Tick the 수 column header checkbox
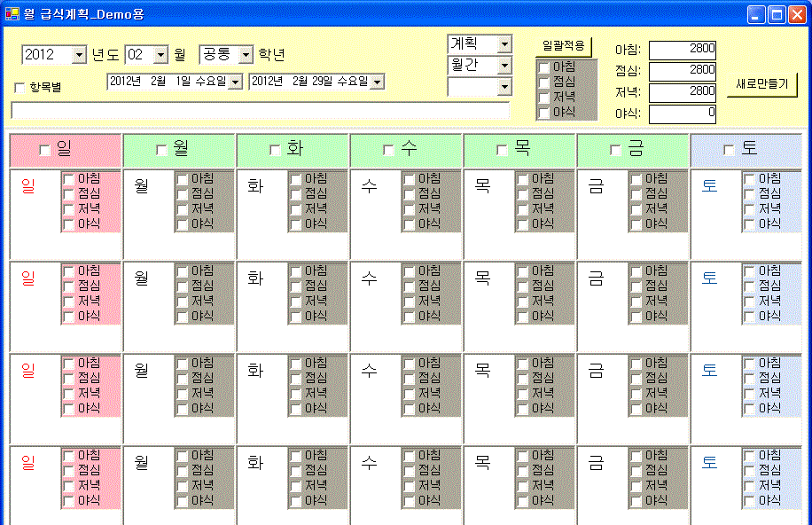 [388, 150]
